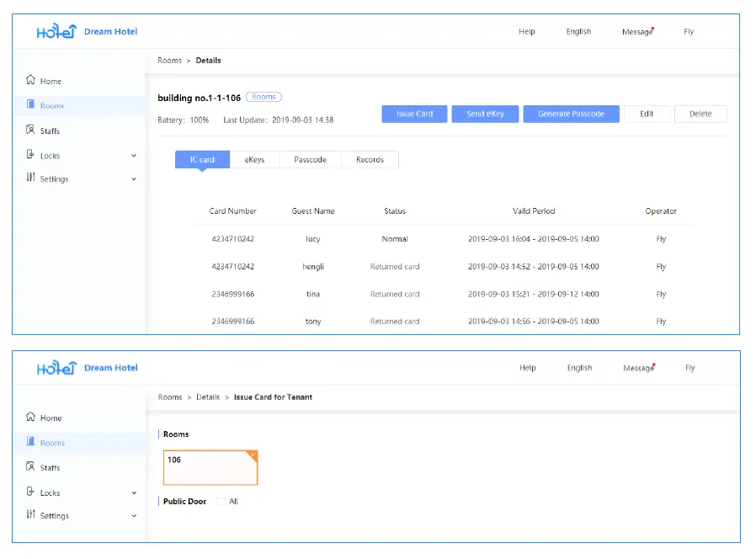This screenshot has height=559, width=756.
Task: Open the Records tab
Action: pyautogui.click(x=370, y=160)
